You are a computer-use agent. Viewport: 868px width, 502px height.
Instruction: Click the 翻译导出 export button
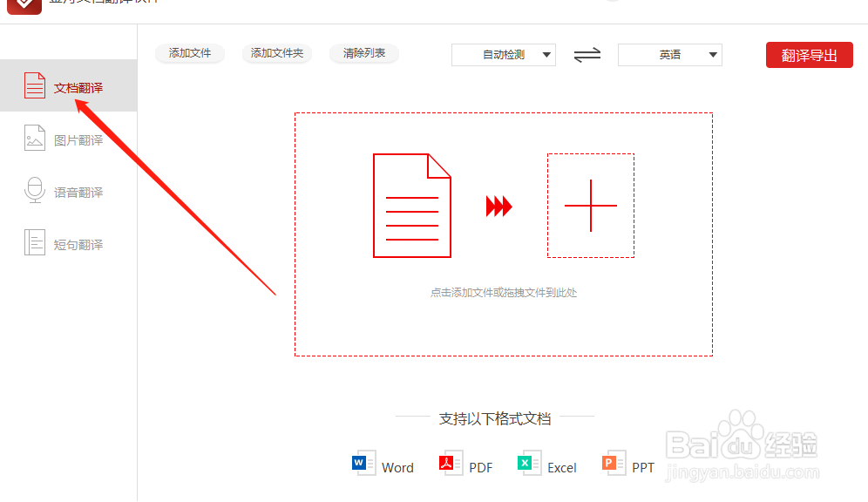(809, 54)
